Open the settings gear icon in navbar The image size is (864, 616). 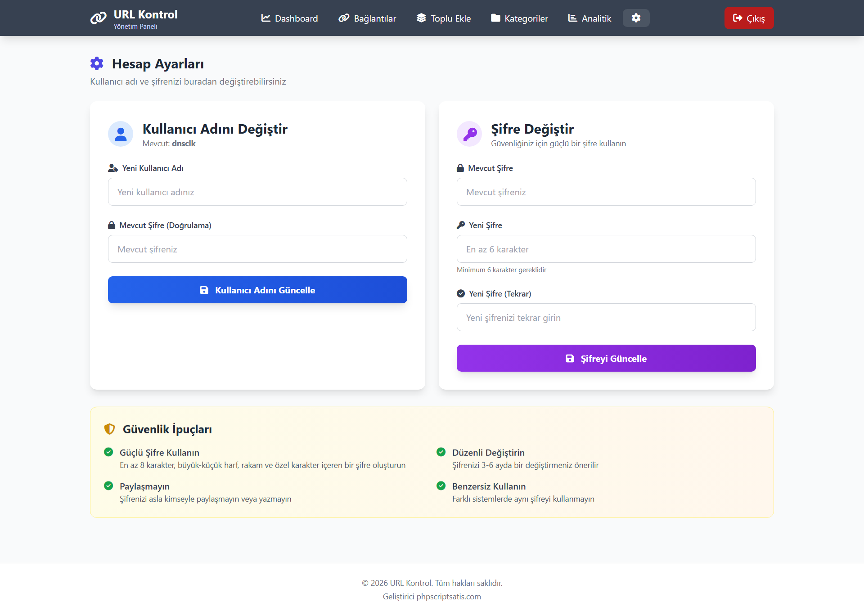click(636, 18)
